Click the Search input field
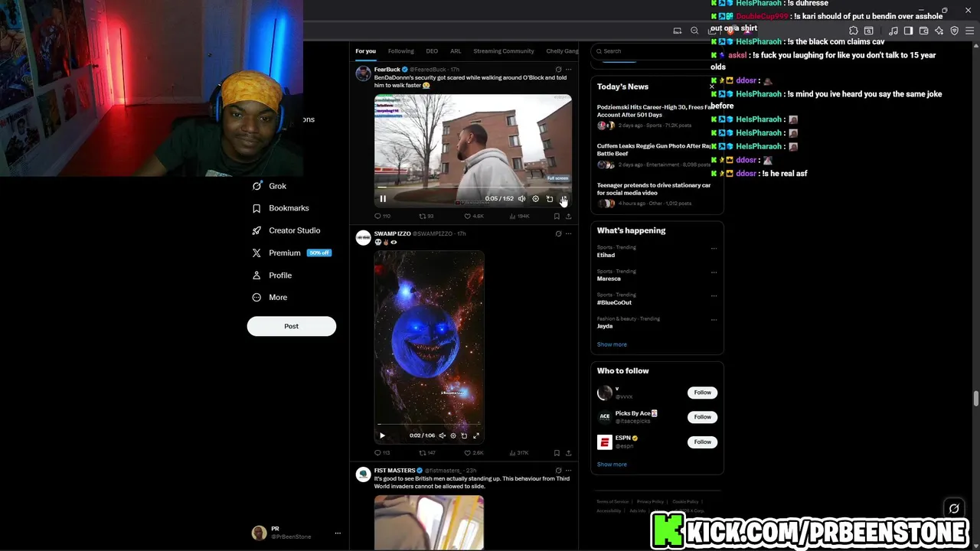Screen dimensions: 980x551 [656, 51]
